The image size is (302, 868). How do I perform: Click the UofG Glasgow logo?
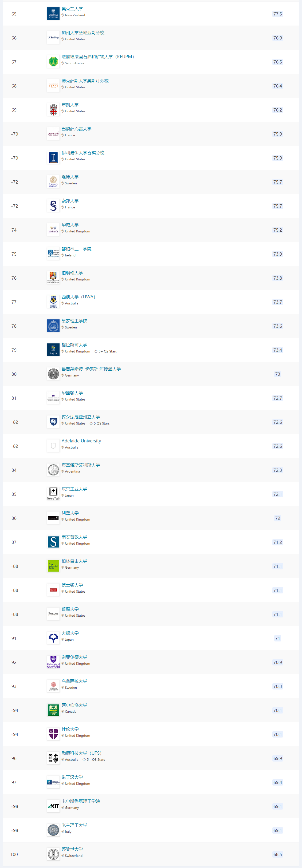pyautogui.click(x=53, y=350)
